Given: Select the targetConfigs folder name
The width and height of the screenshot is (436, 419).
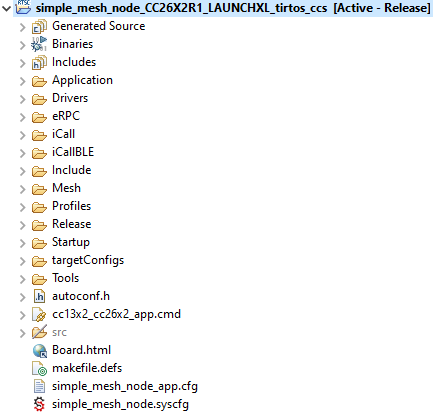Looking at the screenshot, I should click(x=88, y=260).
